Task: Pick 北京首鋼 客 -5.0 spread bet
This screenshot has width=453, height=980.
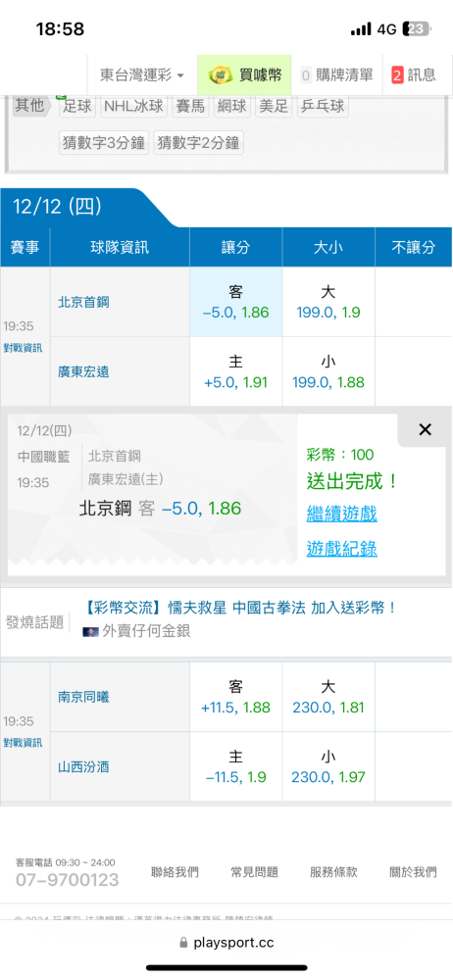Action: 236,302
